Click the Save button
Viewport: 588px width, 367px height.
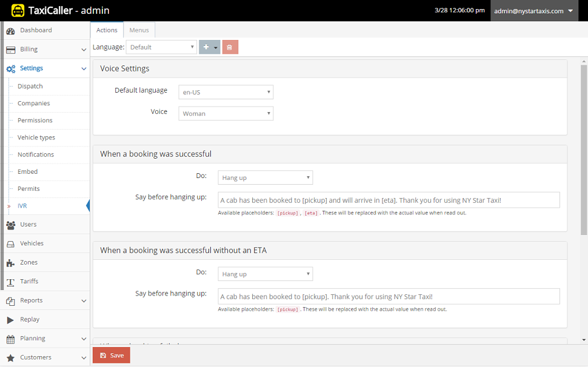point(111,355)
